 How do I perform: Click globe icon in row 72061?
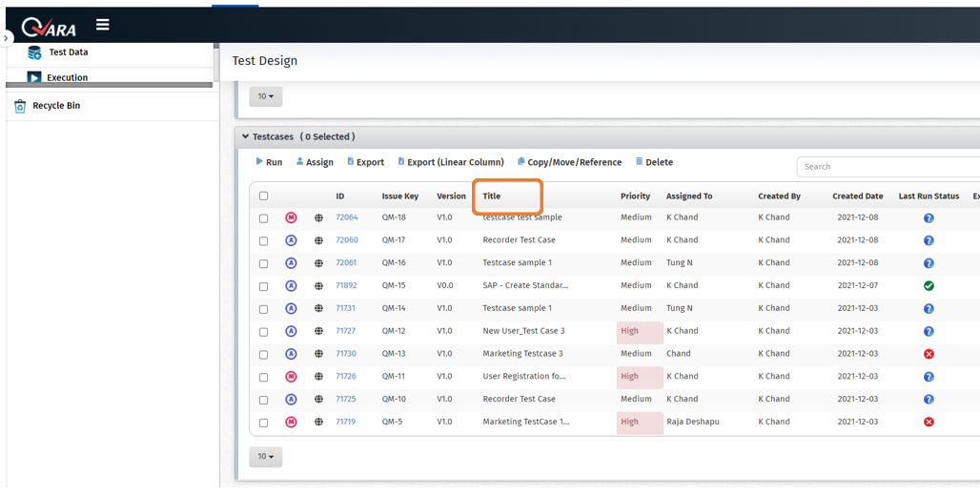click(318, 263)
